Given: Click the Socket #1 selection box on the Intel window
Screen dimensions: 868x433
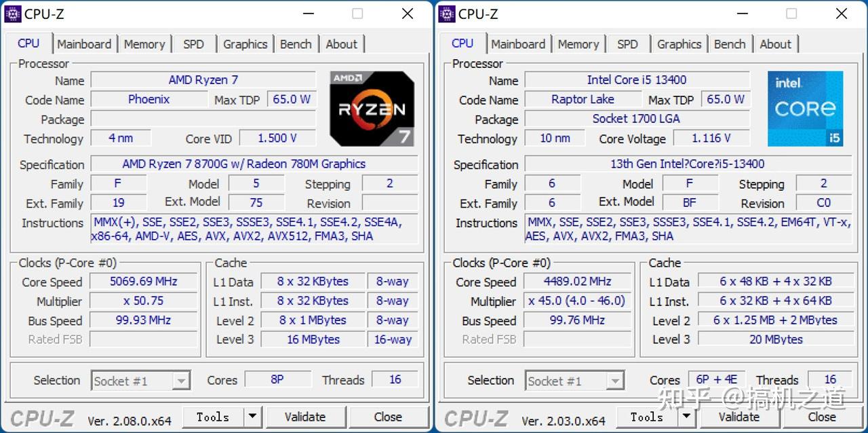Looking at the screenshot, I should tap(574, 381).
